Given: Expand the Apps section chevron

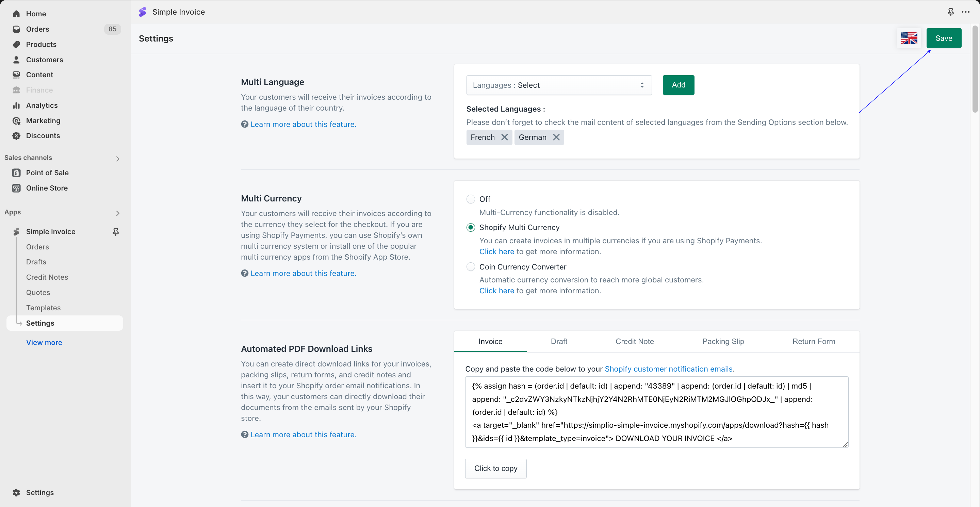Looking at the screenshot, I should pyautogui.click(x=117, y=213).
